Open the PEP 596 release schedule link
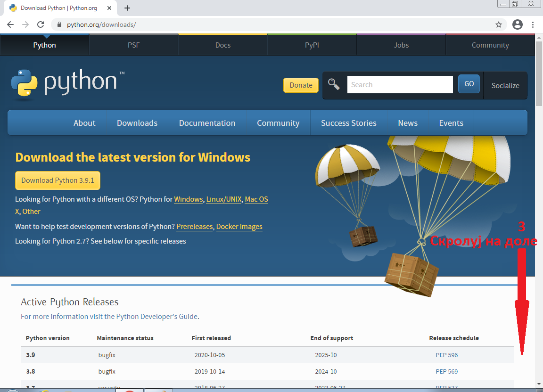543x392 pixels. point(446,355)
